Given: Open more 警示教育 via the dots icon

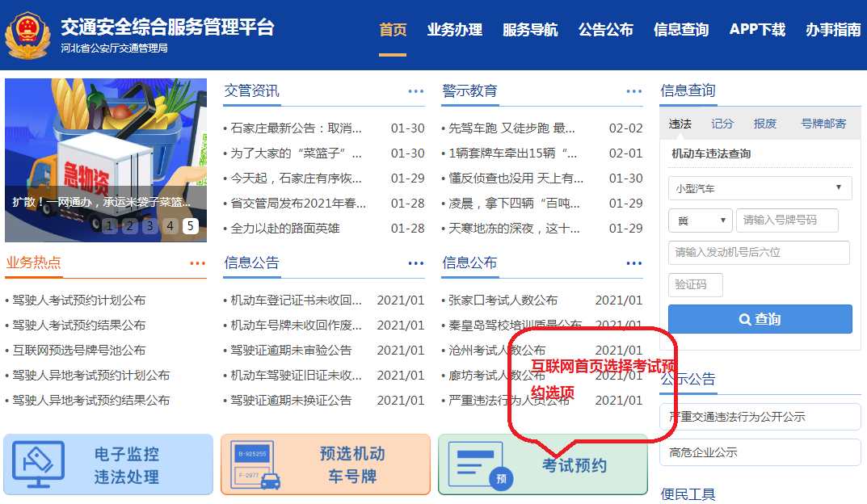Looking at the screenshot, I should pos(633,91).
